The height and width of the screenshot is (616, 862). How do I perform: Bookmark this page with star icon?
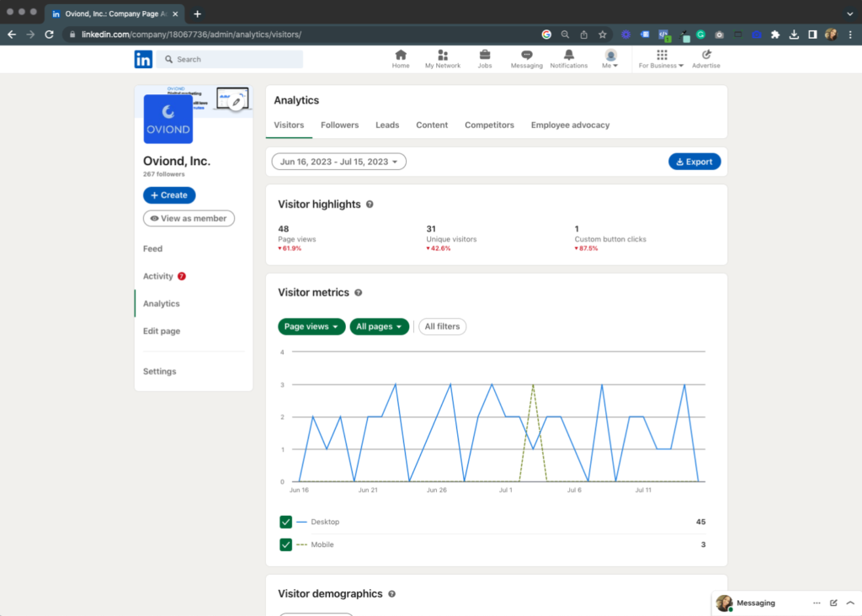(603, 34)
